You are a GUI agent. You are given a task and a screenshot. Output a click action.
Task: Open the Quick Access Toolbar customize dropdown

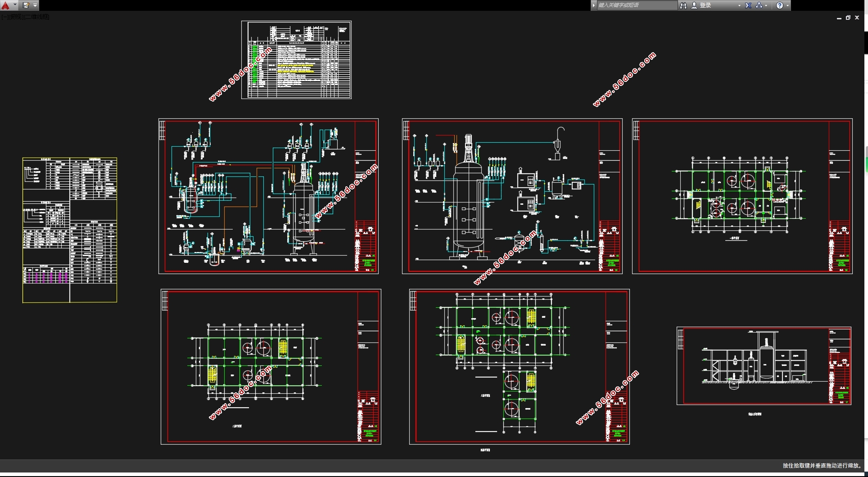35,5
